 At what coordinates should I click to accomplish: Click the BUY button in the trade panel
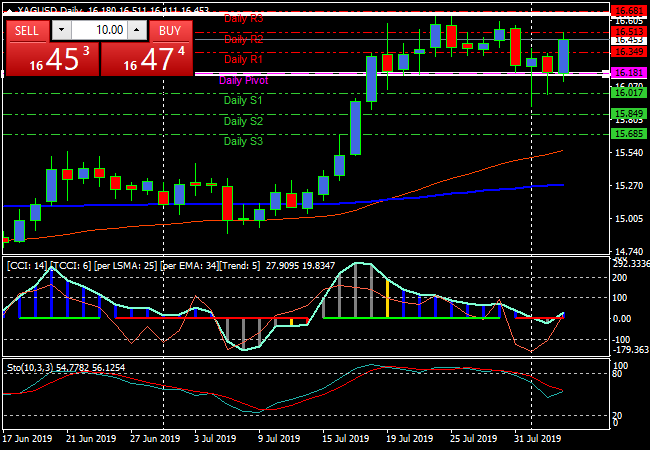(171, 31)
